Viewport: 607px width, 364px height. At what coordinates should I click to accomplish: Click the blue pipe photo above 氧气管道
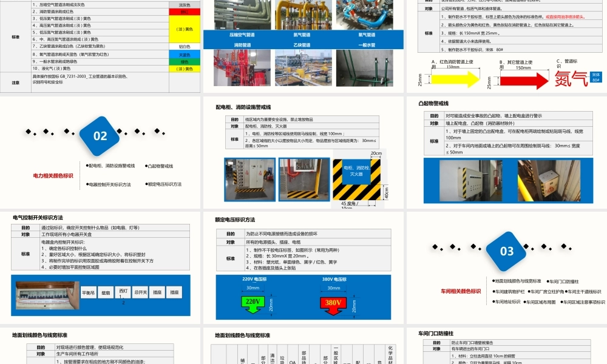pyautogui.click(x=365, y=15)
